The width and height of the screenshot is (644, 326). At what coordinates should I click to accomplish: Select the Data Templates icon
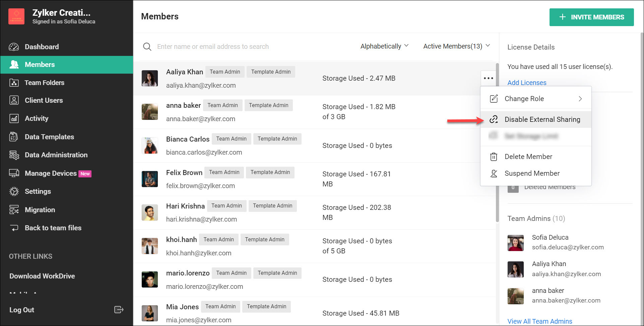click(14, 137)
